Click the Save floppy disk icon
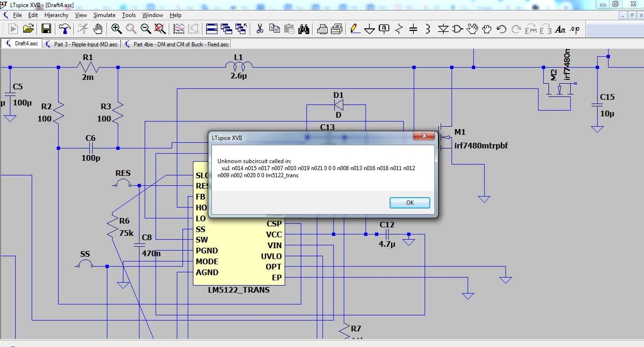The height and width of the screenshot is (347, 644). click(x=46, y=29)
